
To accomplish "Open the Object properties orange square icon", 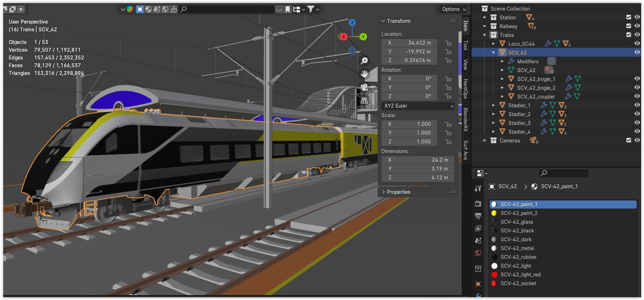I will click(x=478, y=283).
